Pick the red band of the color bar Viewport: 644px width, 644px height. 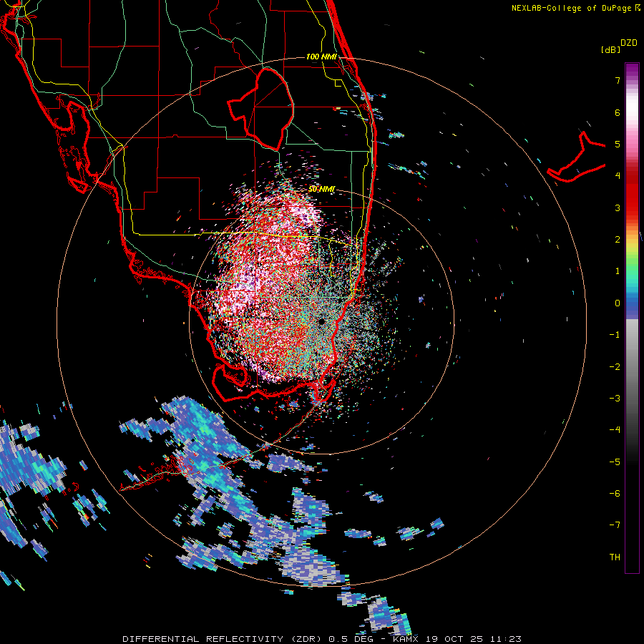click(632, 197)
